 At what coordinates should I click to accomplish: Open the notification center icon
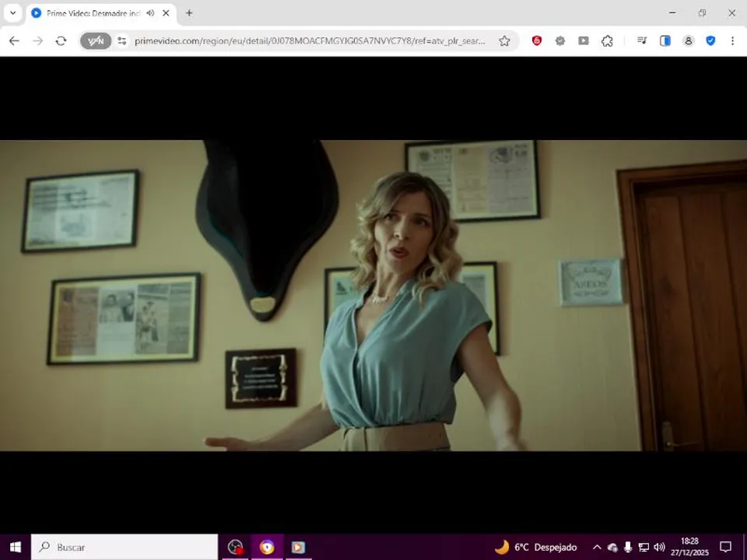[725, 547]
